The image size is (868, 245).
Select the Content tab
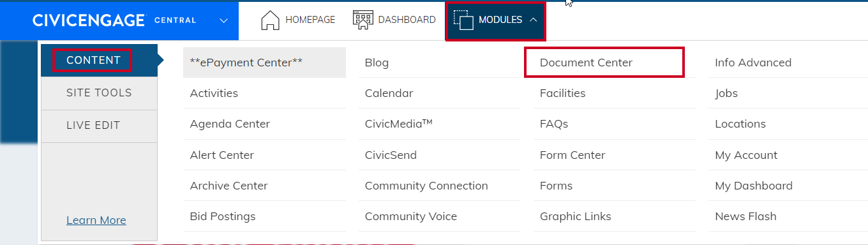(99, 61)
